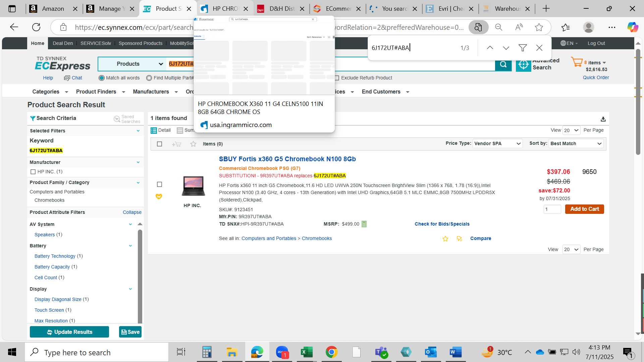
Task: Select the Match all words radio button
Action: [x=101, y=78]
